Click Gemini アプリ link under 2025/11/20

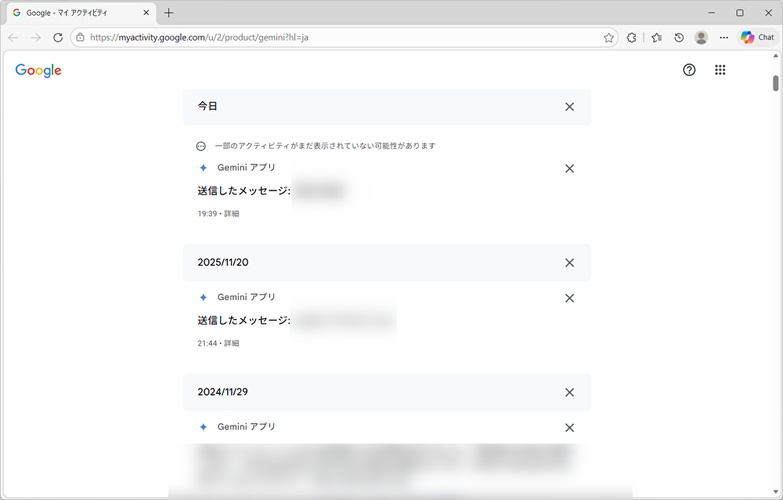(x=246, y=297)
